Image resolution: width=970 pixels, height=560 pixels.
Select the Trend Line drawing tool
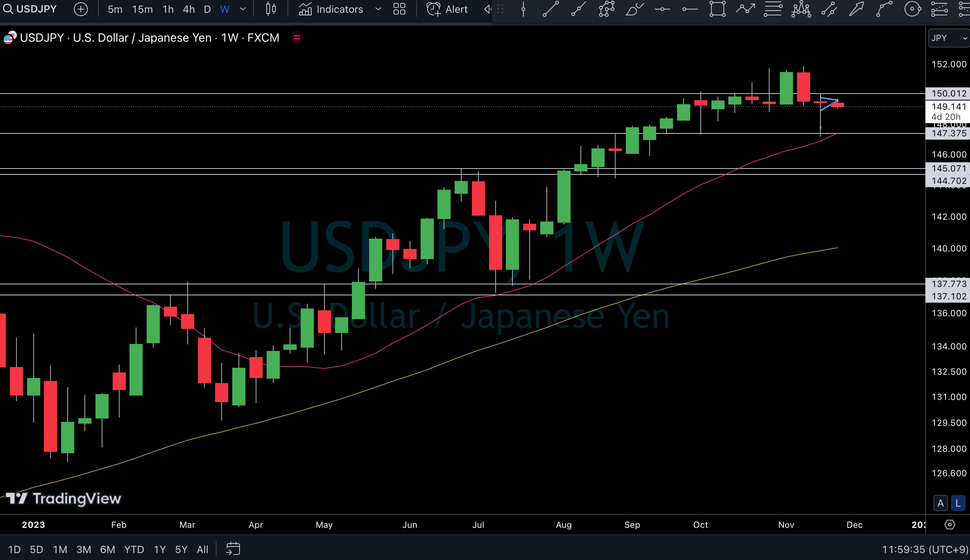pyautogui.click(x=550, y=9)
